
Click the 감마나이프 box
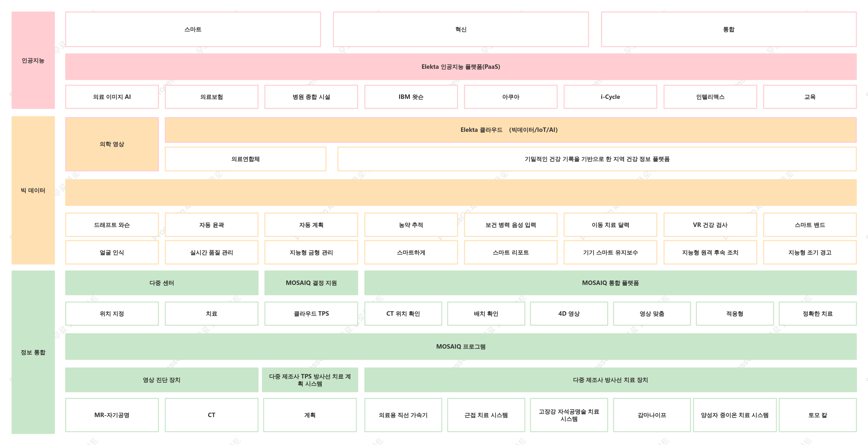(652, 415)
